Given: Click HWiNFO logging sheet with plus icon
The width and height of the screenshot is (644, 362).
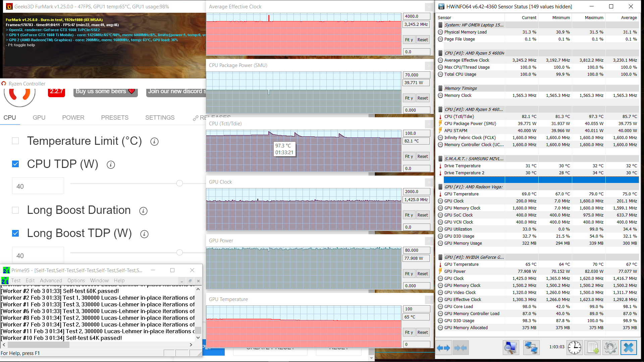Looking at the screenshot, I should 593,348.
